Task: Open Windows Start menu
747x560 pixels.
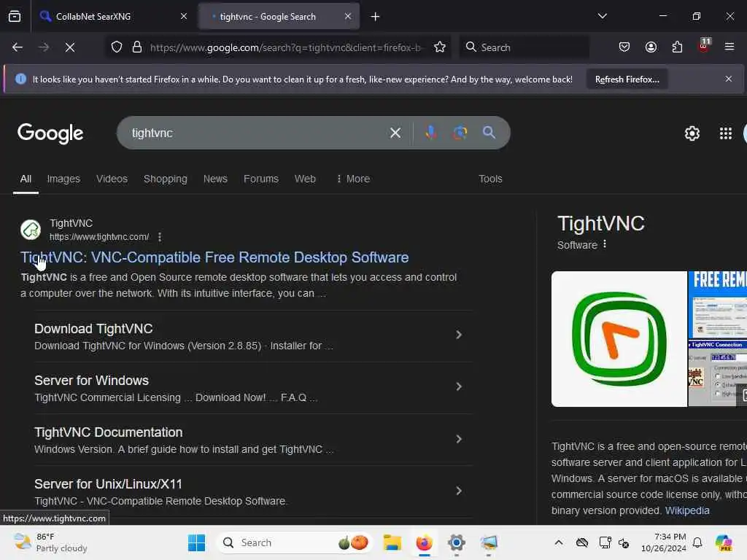Action: (196, 542)
